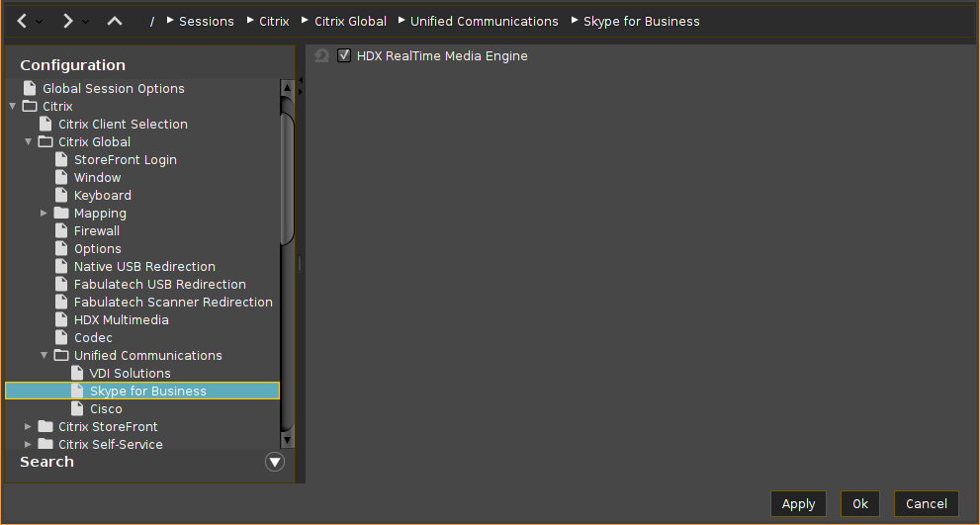The width and height of the screenshot is (980, 525).
Task: Open back history dropdown arrow
Action: coord(40,22)
